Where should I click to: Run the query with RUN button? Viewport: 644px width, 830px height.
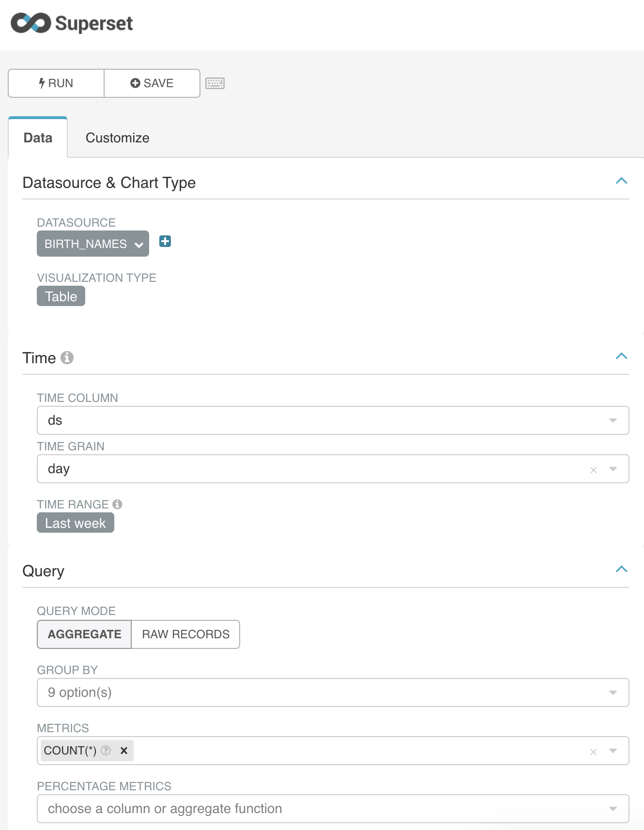tap(56, 83)
